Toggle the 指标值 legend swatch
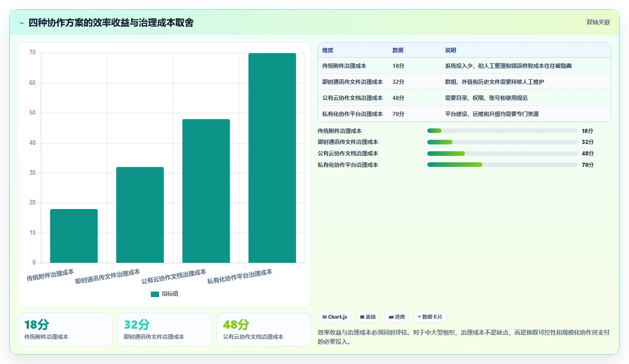This screenshot has height=364, width=629. tap(155, 294)
